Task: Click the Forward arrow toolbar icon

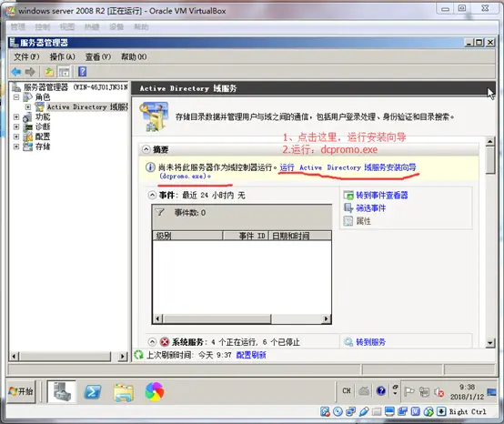Action: [30, 72]
